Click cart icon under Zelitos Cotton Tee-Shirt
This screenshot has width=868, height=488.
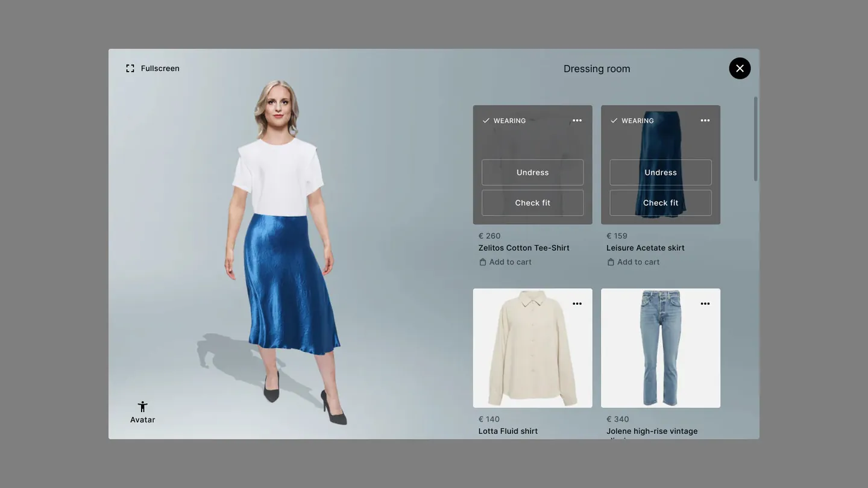tap(483, 262)
